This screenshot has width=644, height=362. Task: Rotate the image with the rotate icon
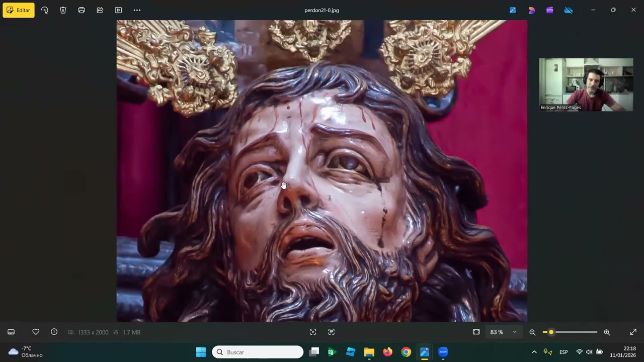coord(45,10)
